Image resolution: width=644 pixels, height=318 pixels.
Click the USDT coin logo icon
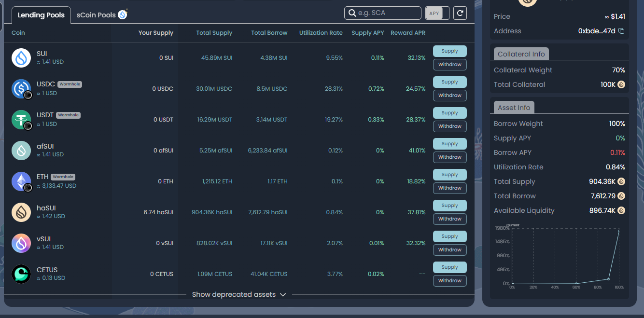tap(21, 120)
